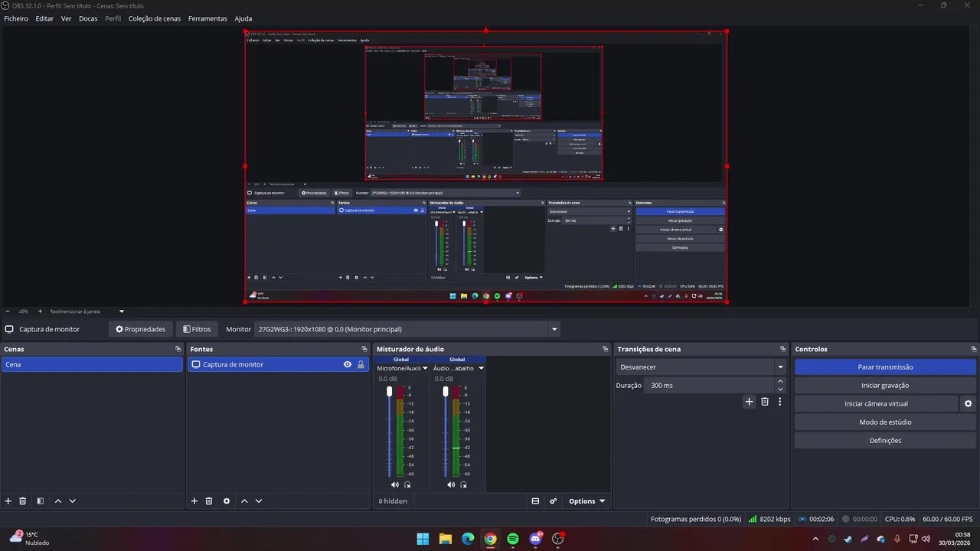Open Spotify from the taskbar

(513, 539)
